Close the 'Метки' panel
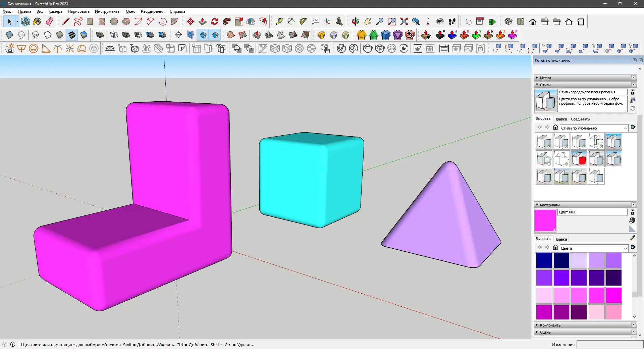Screen dimensions: 644x349 point(634,78)
